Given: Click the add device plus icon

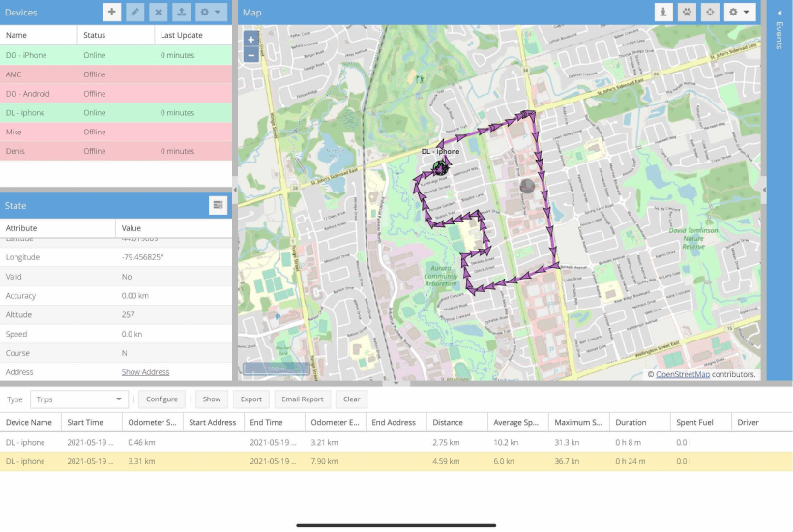Looking at the screenshot, I should click(x=112, y=13).
